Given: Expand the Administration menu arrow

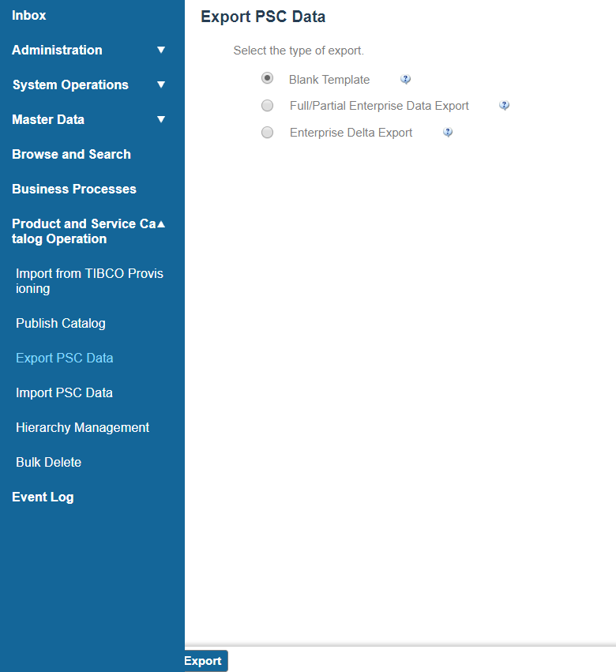Looking at the screenshot, I should (161, 50).
